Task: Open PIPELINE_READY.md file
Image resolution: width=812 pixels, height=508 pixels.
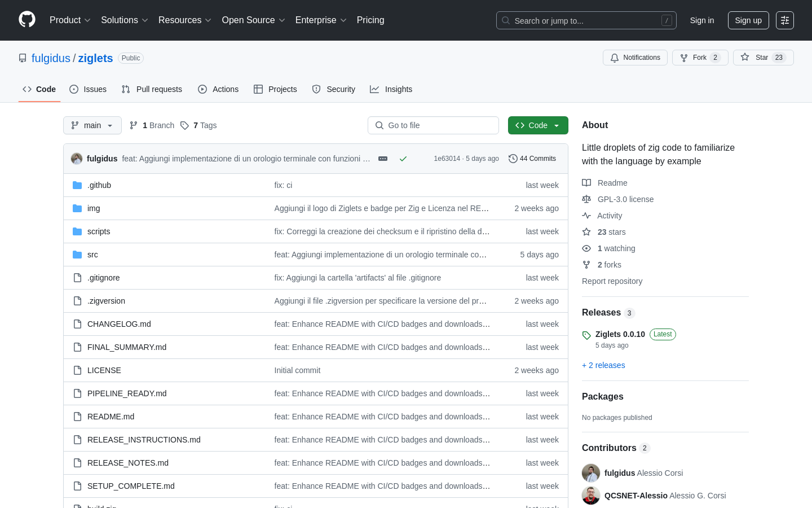Action: coord(127,393)
